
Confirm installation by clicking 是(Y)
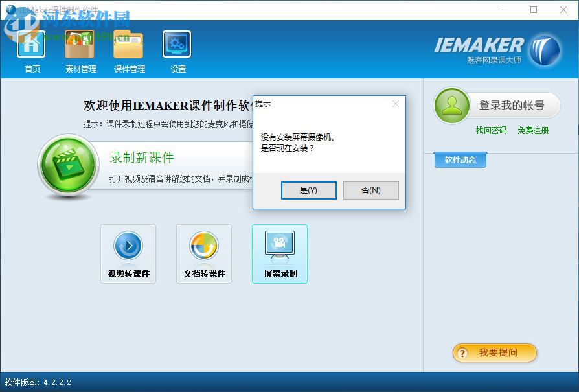click(309, 190)
